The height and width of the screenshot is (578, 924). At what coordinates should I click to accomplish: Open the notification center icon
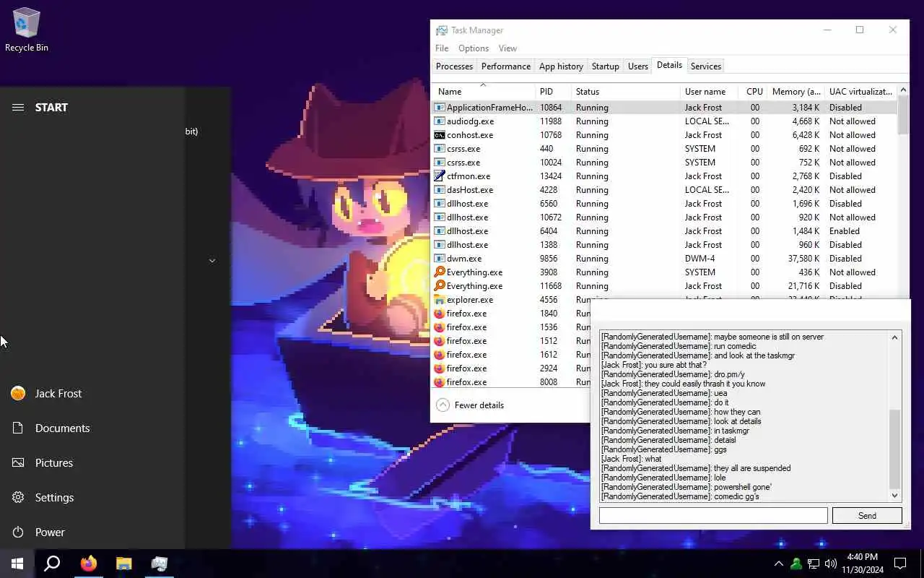[900, 564]
